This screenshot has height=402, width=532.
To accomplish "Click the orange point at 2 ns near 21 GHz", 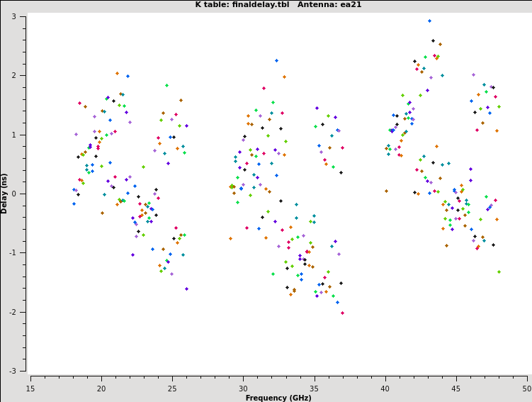I will 118,73.
